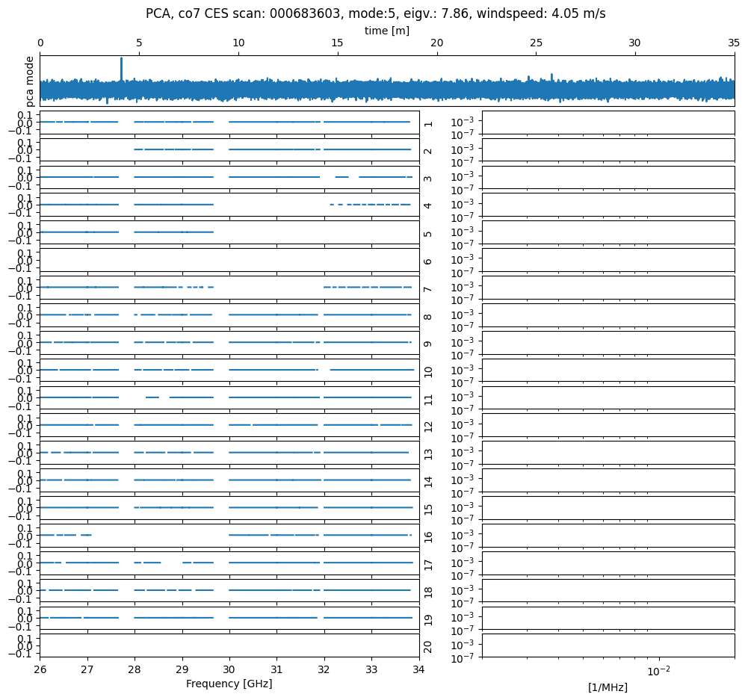
Task: Click the plot title starting with "PCA, co7 CES scan"
Action: (x=375, y=13)
